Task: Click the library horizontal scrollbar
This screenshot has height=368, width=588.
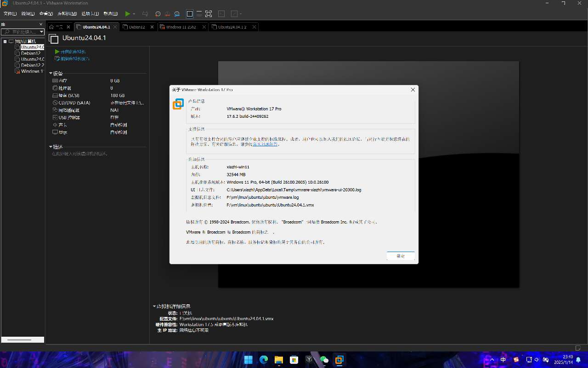Action: 22,340
